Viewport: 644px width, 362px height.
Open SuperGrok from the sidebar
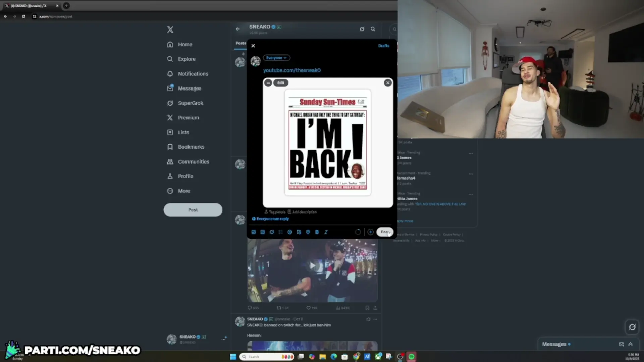tap(190, 103)
